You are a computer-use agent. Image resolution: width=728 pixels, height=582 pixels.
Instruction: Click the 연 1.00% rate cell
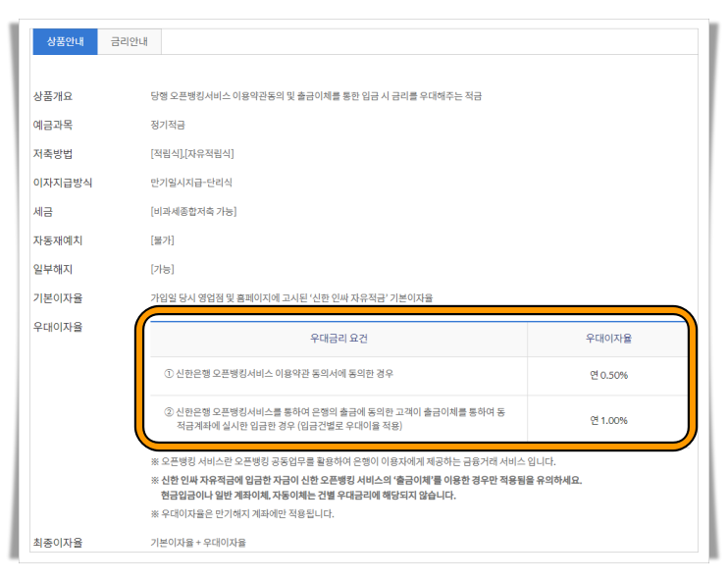pos(608,421)
